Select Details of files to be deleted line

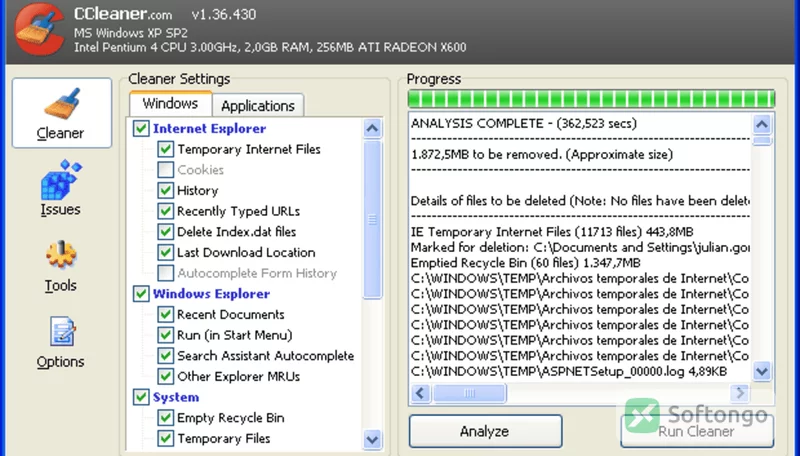pos(580,201)
